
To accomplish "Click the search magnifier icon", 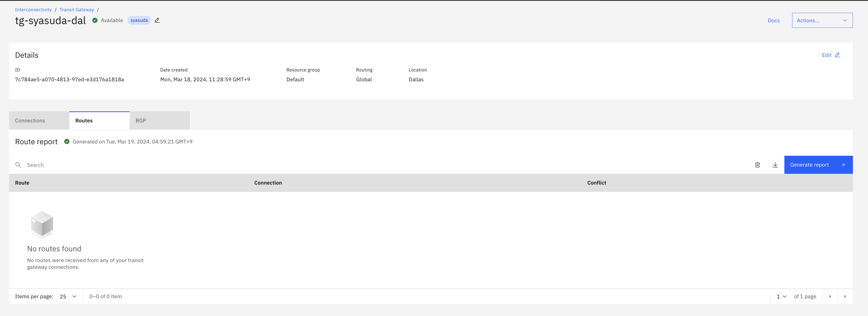I will [x=18, y=165].
